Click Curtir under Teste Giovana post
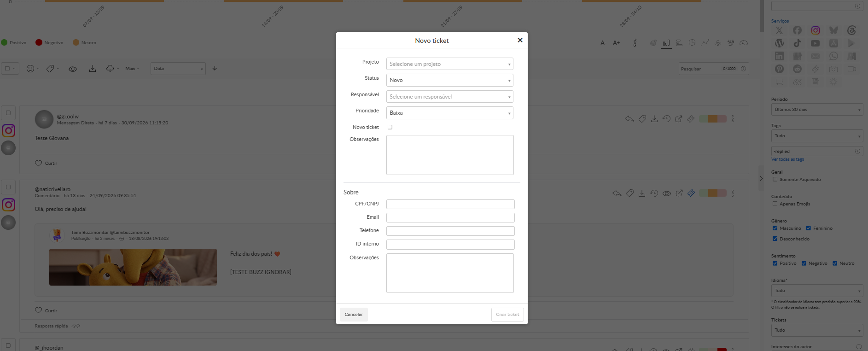 pos(47,164)
